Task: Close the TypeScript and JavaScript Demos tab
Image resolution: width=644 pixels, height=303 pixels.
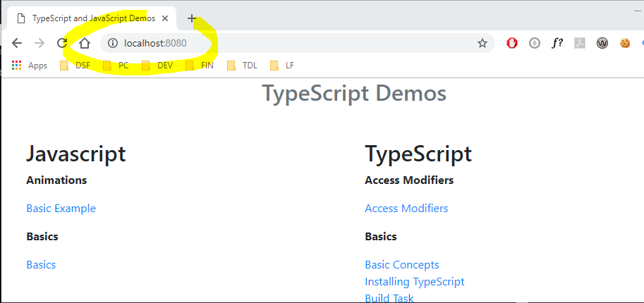Action: (x=164, y=18)
